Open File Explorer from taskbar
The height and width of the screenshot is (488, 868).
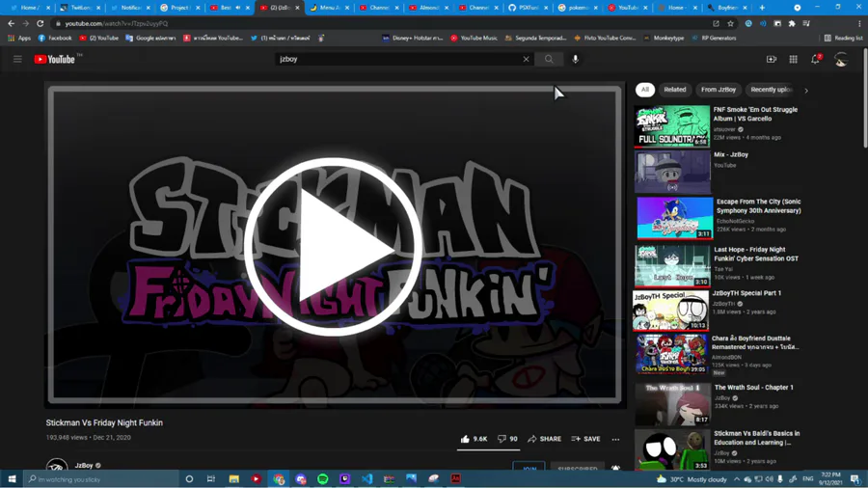click(233, 478)
